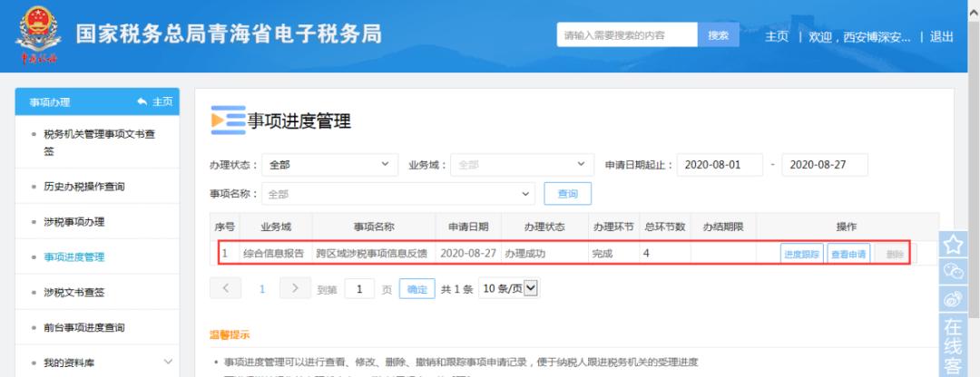Open 涉税事项办理 menu item
The image size is (980, 377).
pyautogui.click(x=73, y=222)
